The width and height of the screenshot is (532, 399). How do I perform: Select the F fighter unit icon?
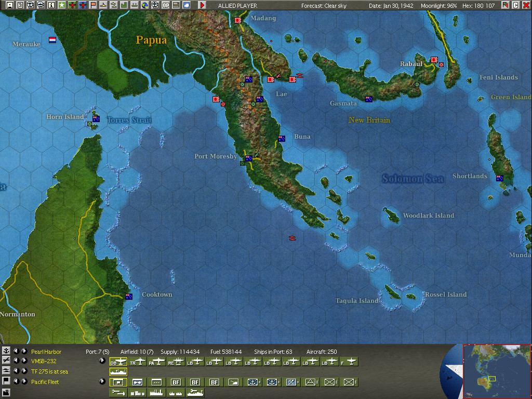click(x=349, y=362)
